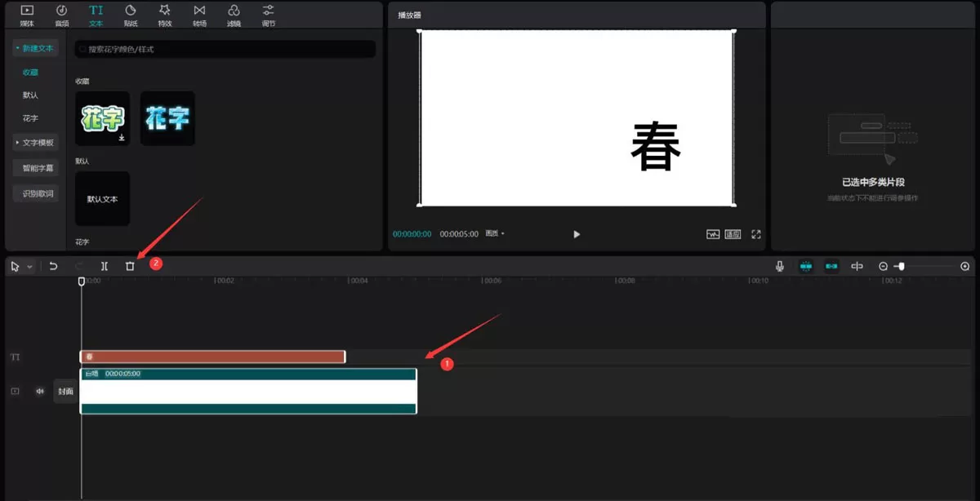Click the 00:00:05:00 duration timecode
The width and height of the screenshot is (980, 501).
click(458, 234)
